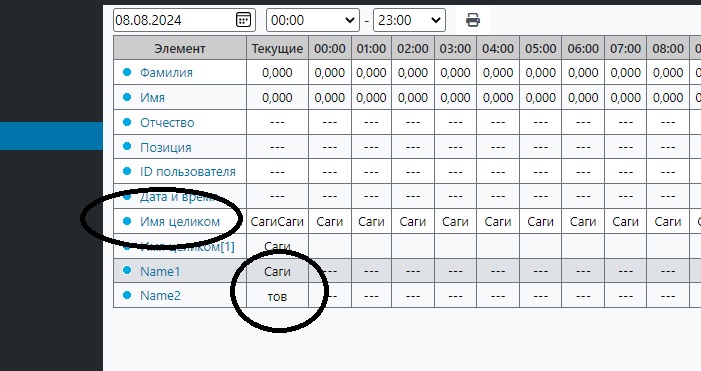Click the тов value in Name2 row

click(277, 295)
